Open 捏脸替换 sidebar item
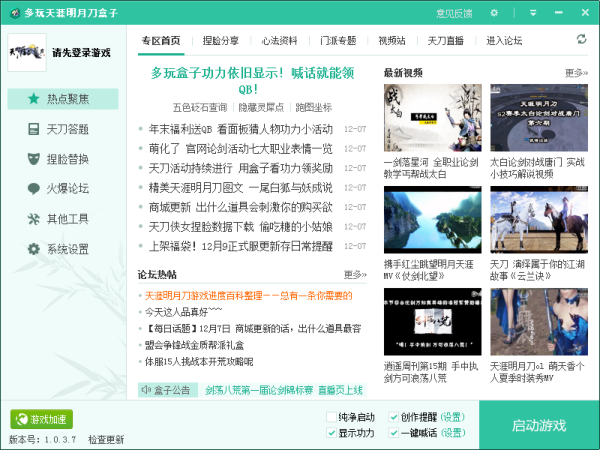 tap(64, 159)
